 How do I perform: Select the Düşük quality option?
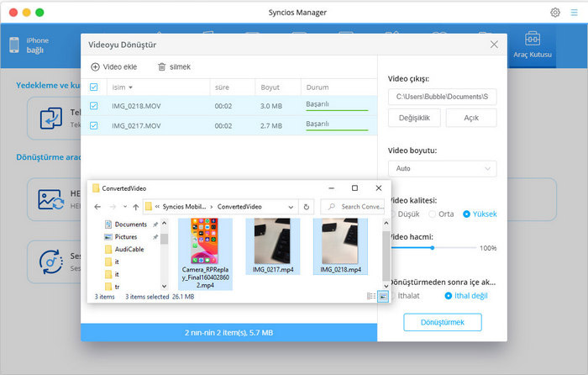pyautogui.click(x=408, y=214)
